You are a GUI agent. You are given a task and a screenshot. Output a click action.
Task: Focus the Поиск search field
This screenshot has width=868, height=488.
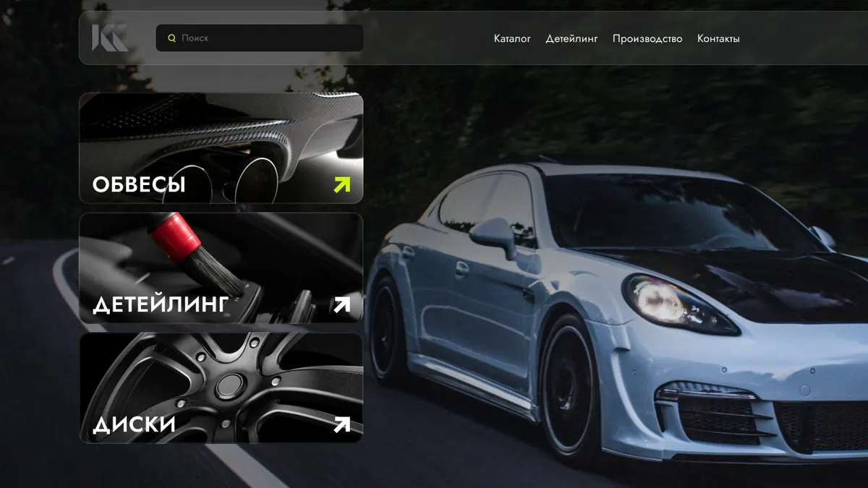260,38
